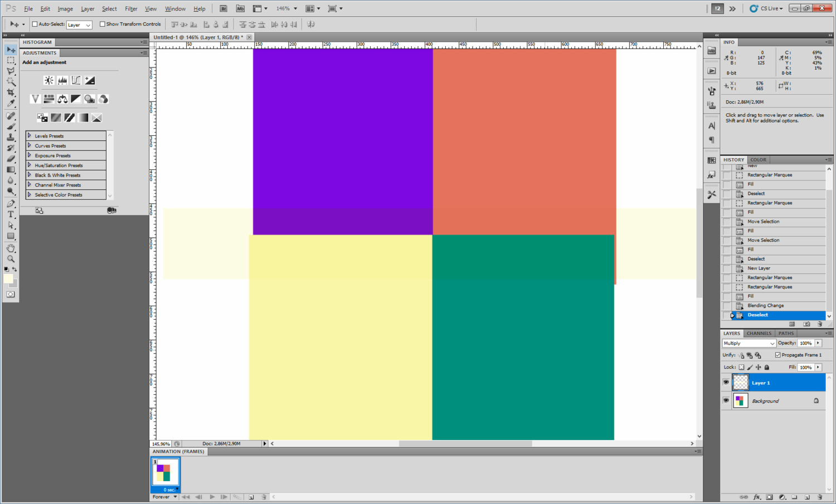The height and width of the screenshot is (504, 836).
Task: Activate the Horizontal Type tool
Action: [11, 214]
